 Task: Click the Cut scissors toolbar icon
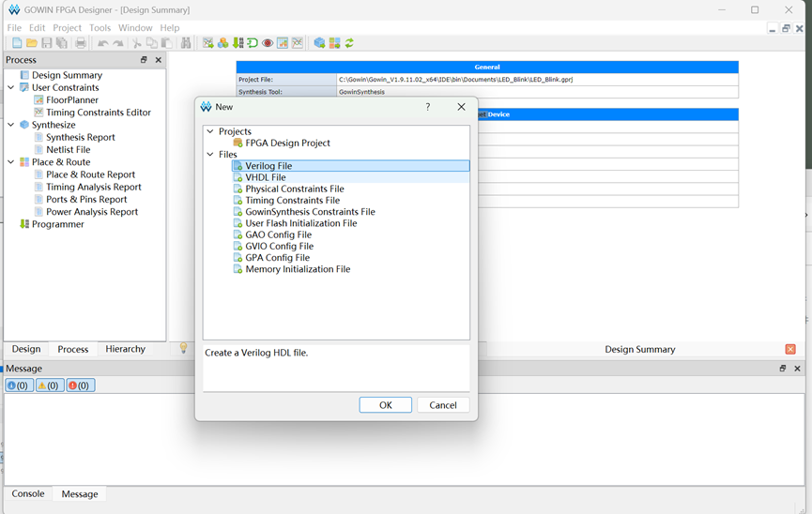pyautogui.click(x=137, y=43)
